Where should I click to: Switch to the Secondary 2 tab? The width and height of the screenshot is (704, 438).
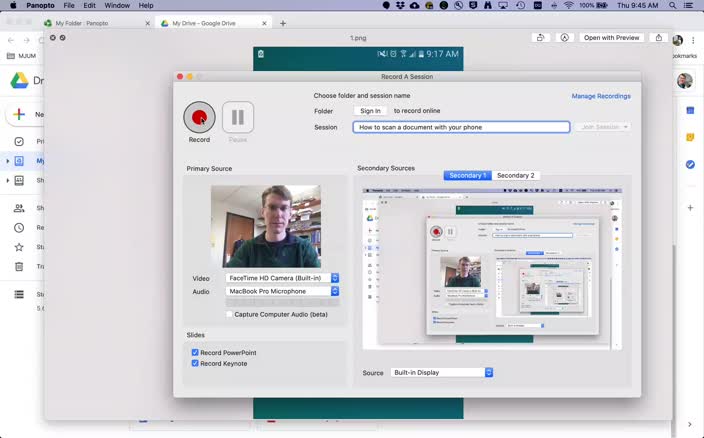tap(515, 176)
